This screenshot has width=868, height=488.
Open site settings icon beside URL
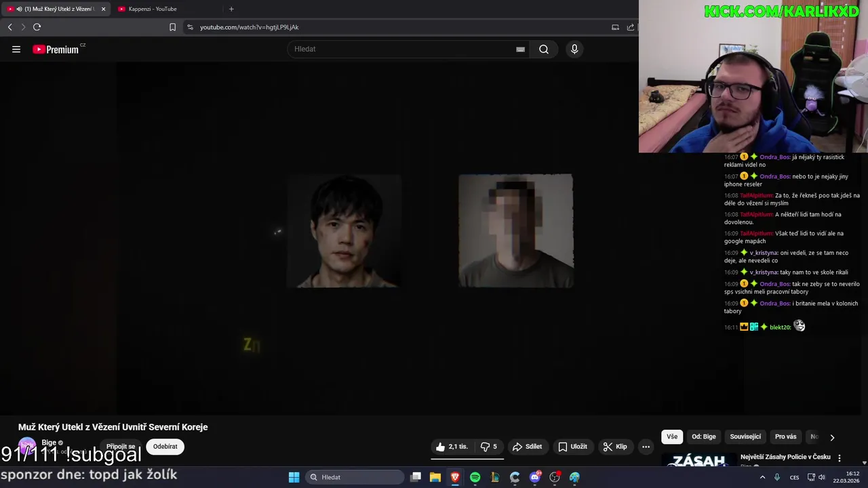click(x=190, y=27)
